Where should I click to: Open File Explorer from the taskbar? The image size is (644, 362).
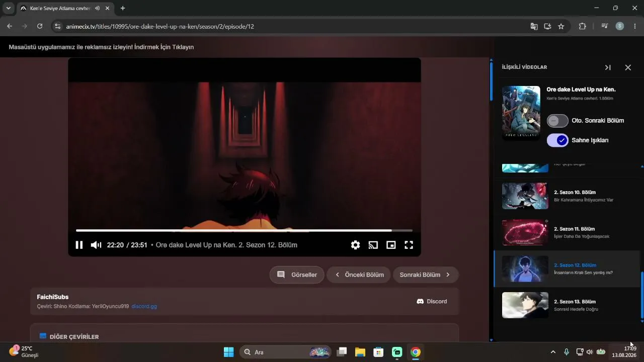click(360, 352)
